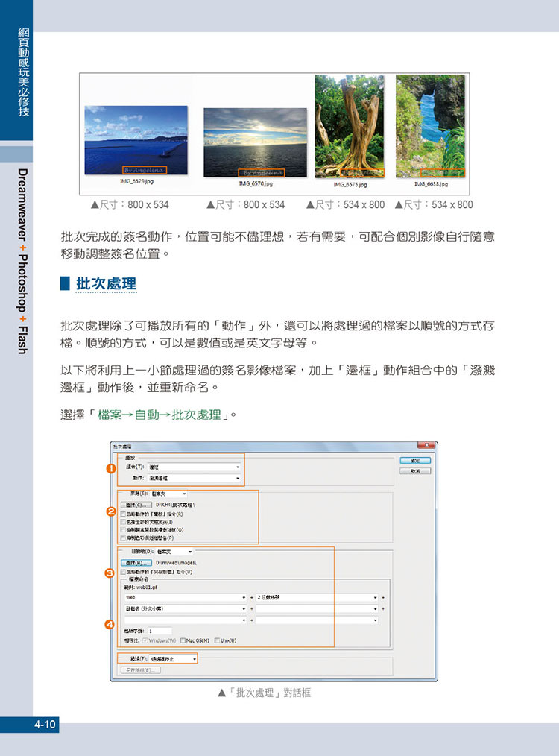Select the IMG_6575.jpg tree photo thumbnail
This screenshot has height=756, width=559.
click(x=349, y=125)
